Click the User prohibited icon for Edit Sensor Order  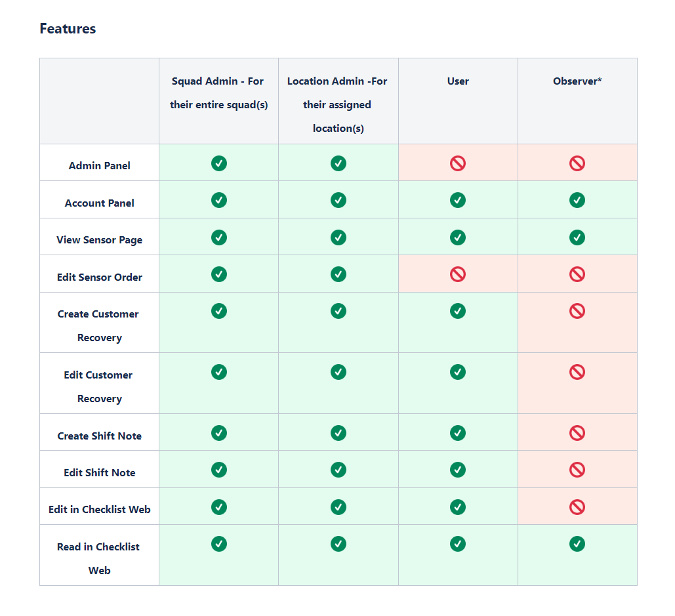[x=458, y=274]
